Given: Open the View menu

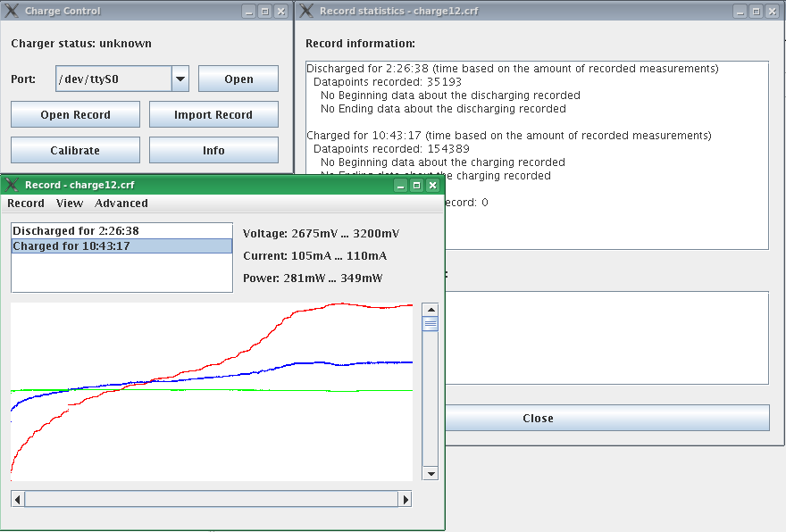Looking at the screenshot, I should coord(70,204).
